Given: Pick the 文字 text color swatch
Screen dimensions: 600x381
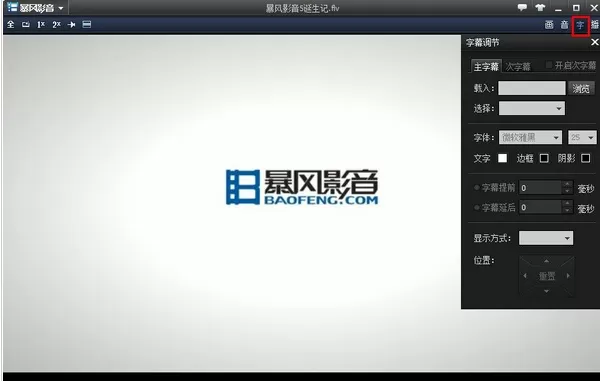Looking at the screenshot, I should coord(502,158).
